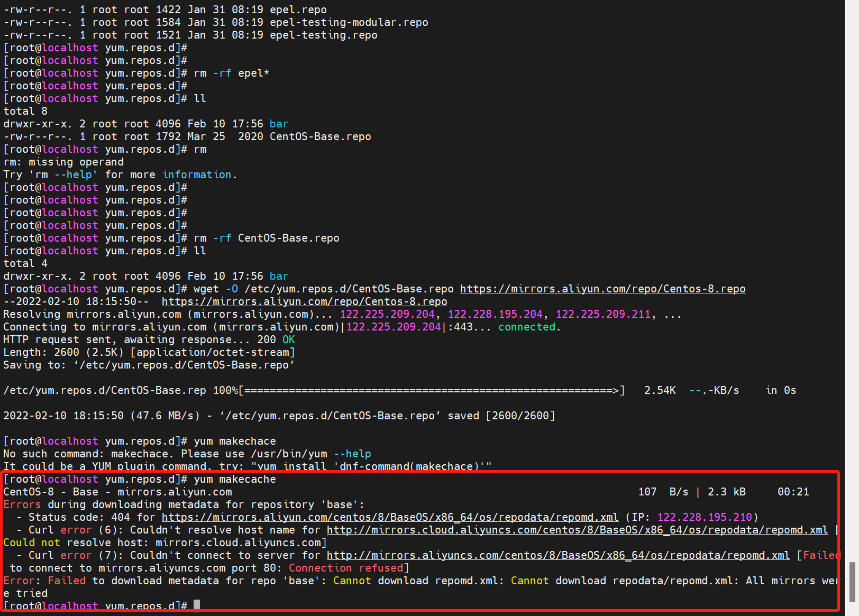This screenshot has height=616, width=859.
Task: Click the bar directory name
Action: pyautogui.click(x=279, y=123)
